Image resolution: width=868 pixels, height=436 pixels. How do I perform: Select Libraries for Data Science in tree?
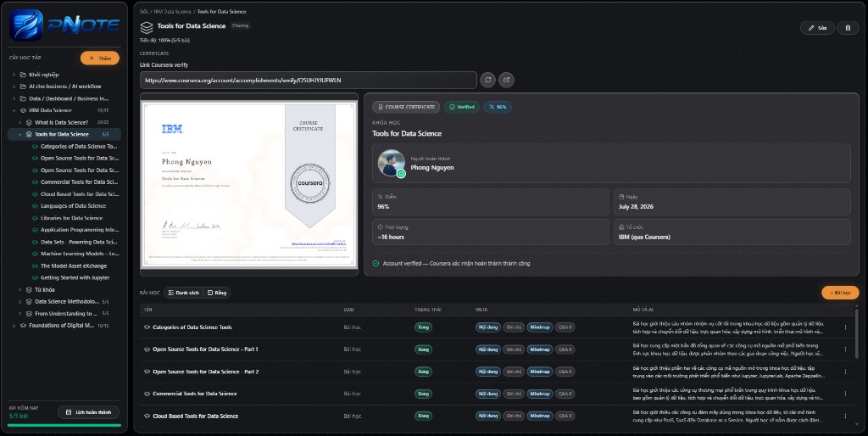(x=71, y=218)
